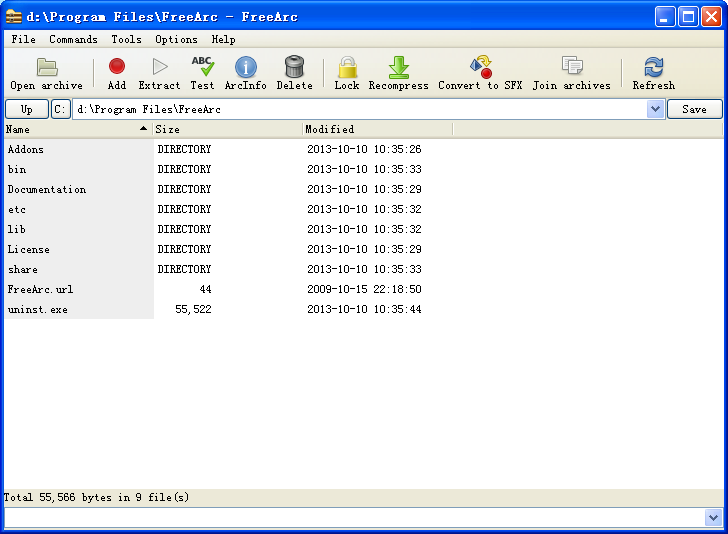Click the Extract play-arrow icon
The width and height of the screenshot is (728, 534).
coord(160,66)
